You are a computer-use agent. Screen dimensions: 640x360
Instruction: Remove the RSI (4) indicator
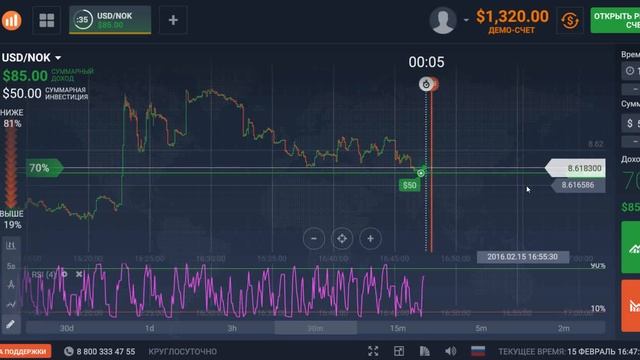(x=79, y=274)
